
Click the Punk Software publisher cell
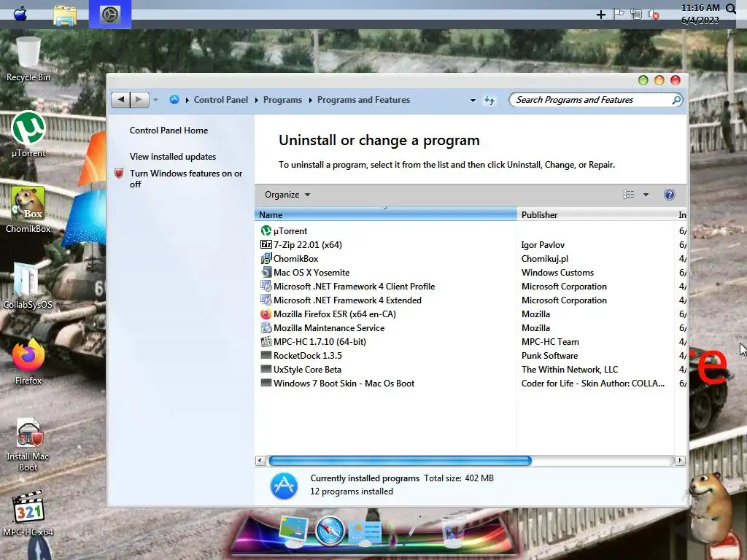549,355
